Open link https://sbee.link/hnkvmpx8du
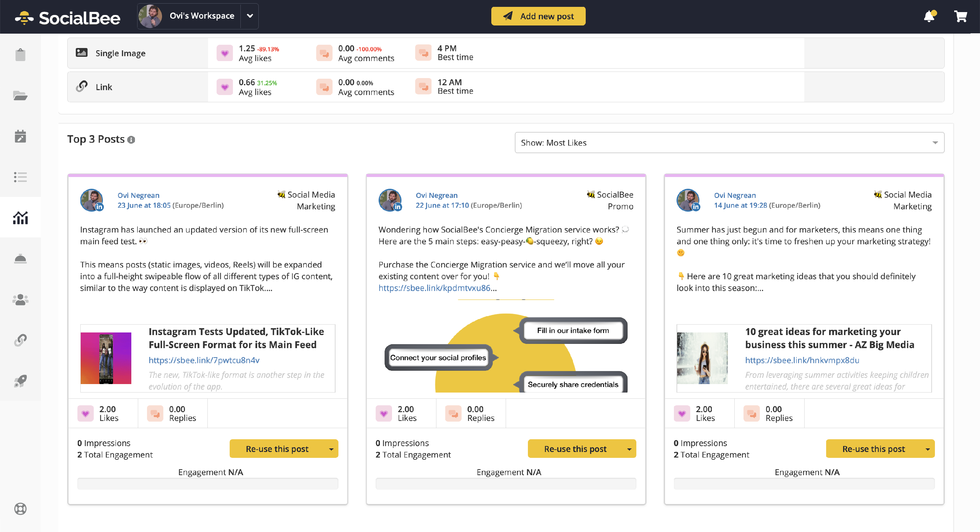Viewport: 980px width, 532px height. (802, 360)
